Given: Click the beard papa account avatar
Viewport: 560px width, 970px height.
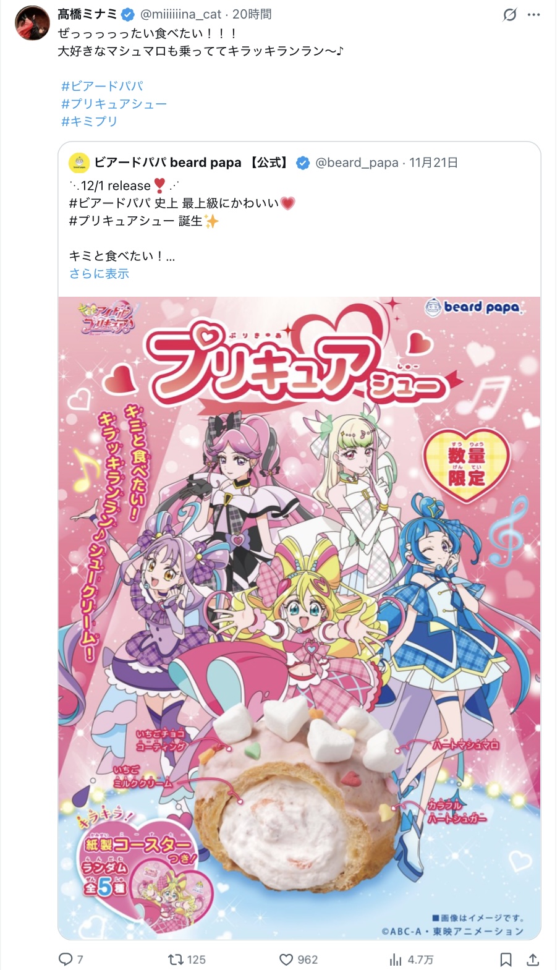Looking at the screenshot, I should (79, 163).
